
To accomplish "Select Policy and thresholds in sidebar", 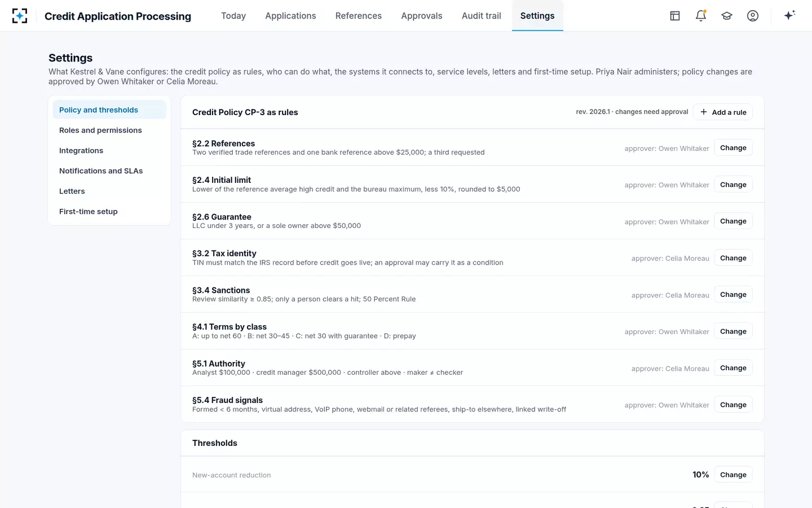I will pyautogui.click(x=109, y=110).
